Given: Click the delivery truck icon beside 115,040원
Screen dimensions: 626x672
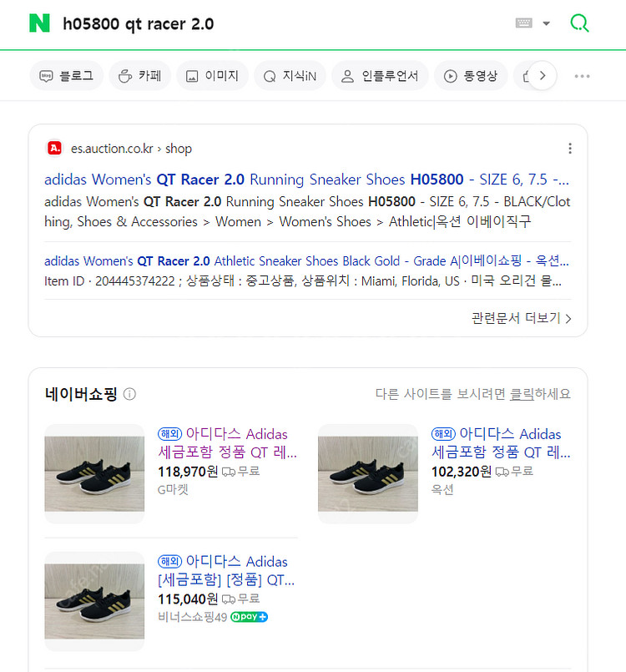Looking at the screenshot, I should coord(229,599).
